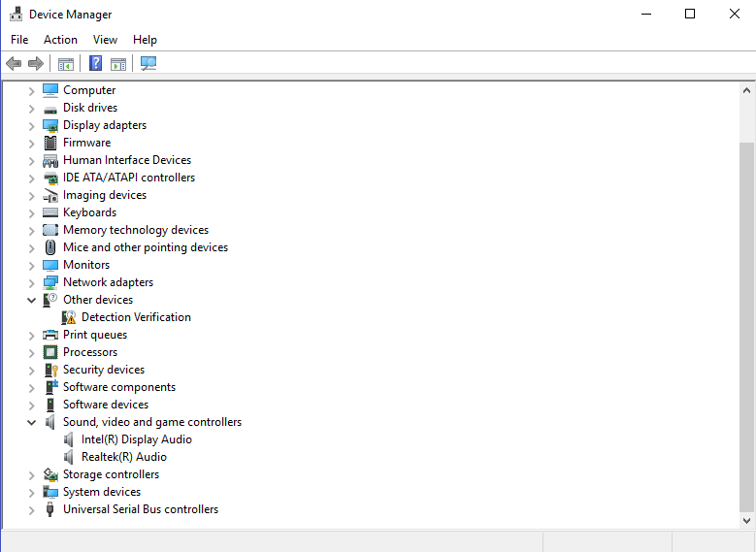This screenshot has height=552, width=756.
Task: Click the Scan for hardware changes icon
Action: point(148,64)
